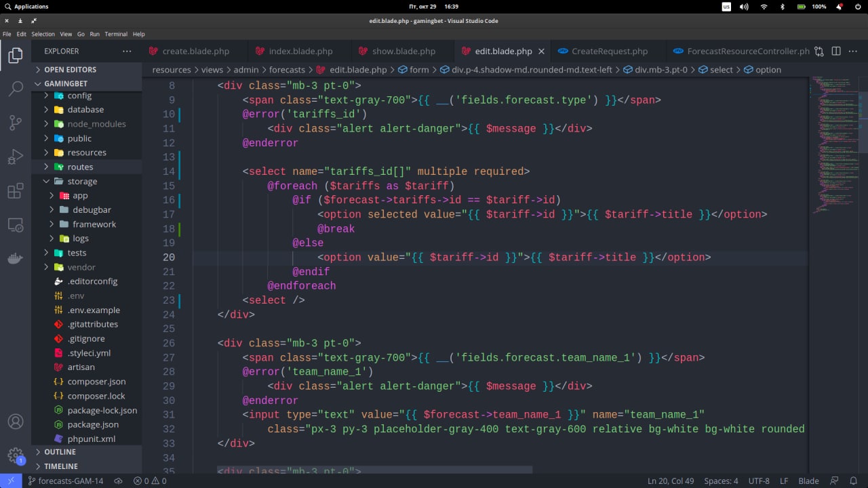Screen dimensions: 868x488
Task: Open the Remote Explorer view
Action: point(15,224)
